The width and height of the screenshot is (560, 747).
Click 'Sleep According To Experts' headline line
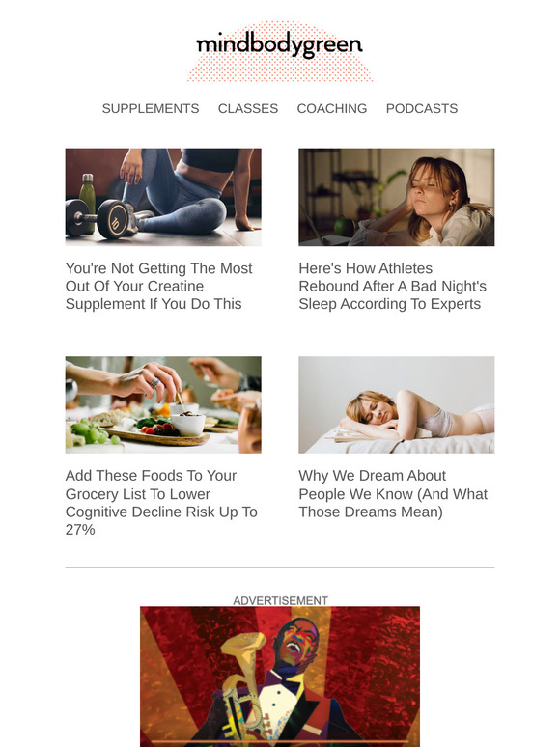pos(390,304)
